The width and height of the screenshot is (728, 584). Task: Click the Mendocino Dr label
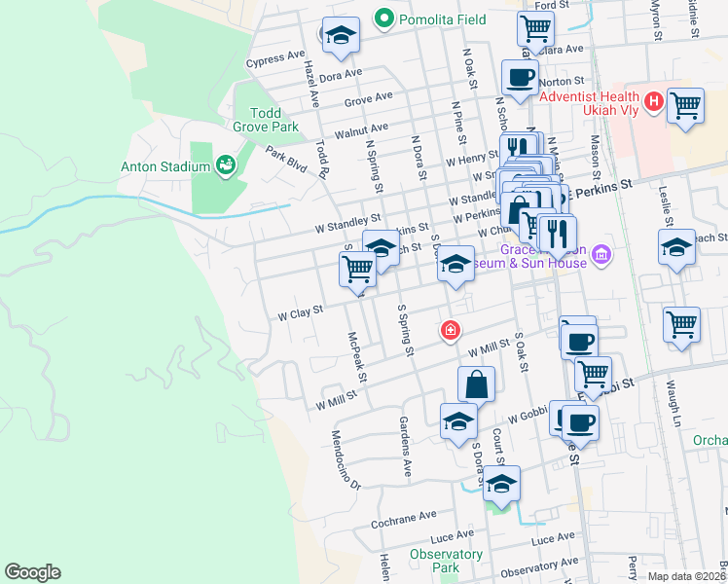[x=346, y=460]
